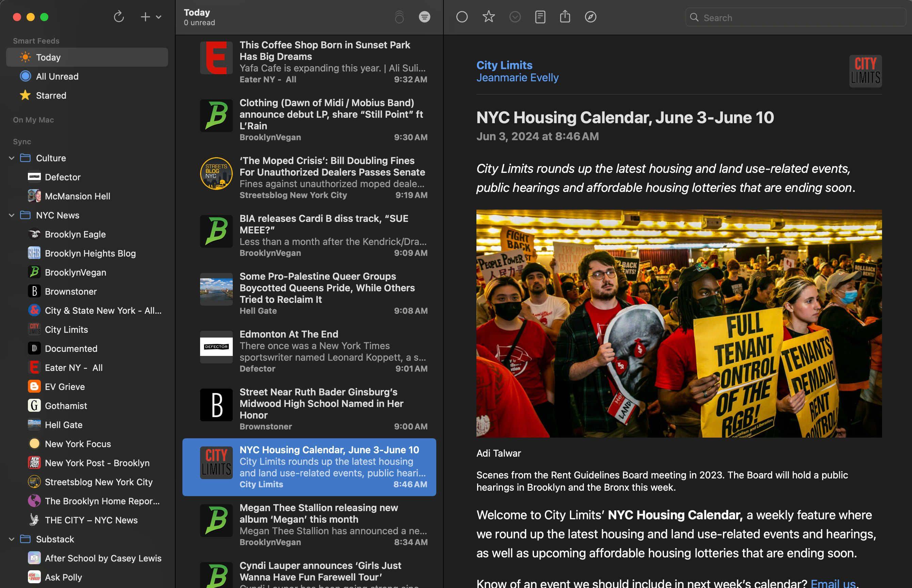
Task: Open the Edmonton At The End article
Action: coord(309,351)
